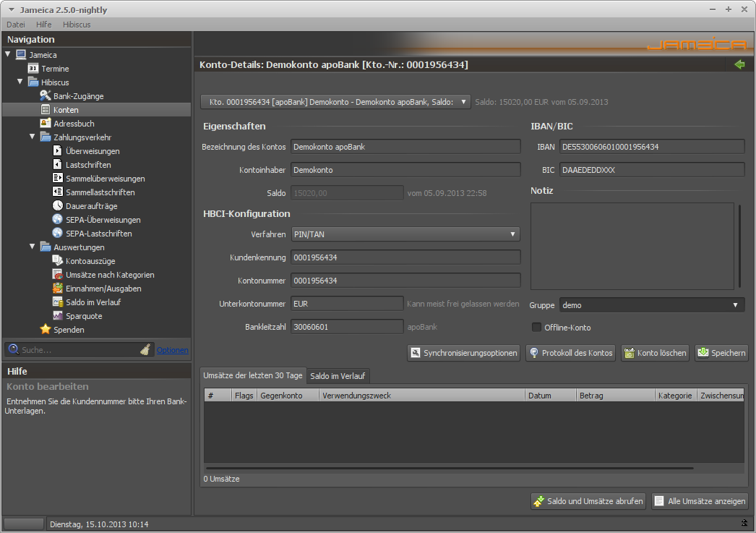
Task: Click Saldo und Umsätze abrufen
Action: (x=588, y=501)
